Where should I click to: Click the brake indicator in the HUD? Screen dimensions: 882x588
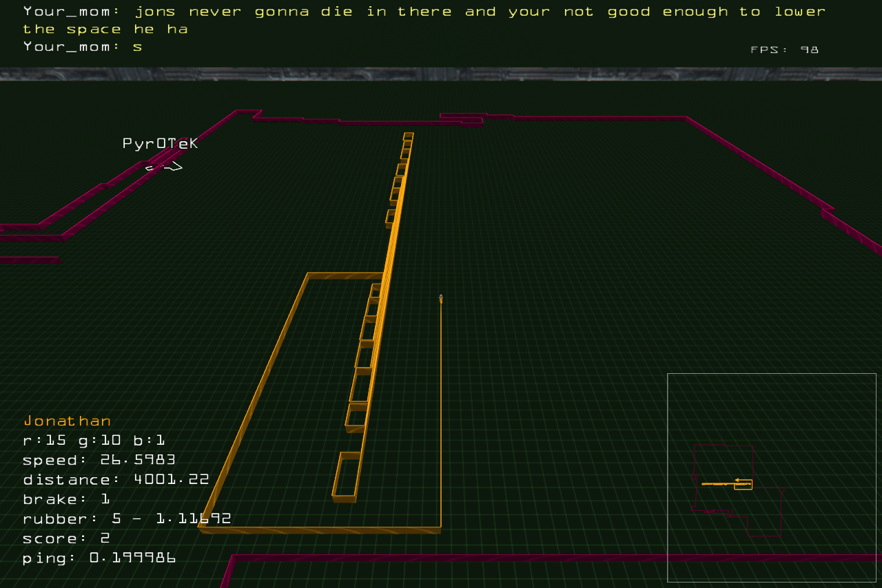point(66,498)
